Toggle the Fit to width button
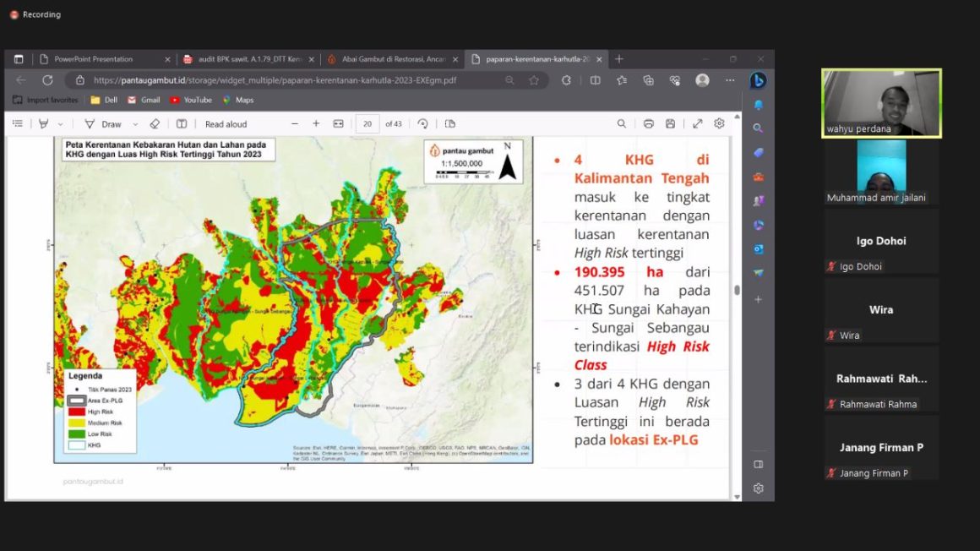Image resolution: width=980 pixels, height=551 pixels. 338,123
